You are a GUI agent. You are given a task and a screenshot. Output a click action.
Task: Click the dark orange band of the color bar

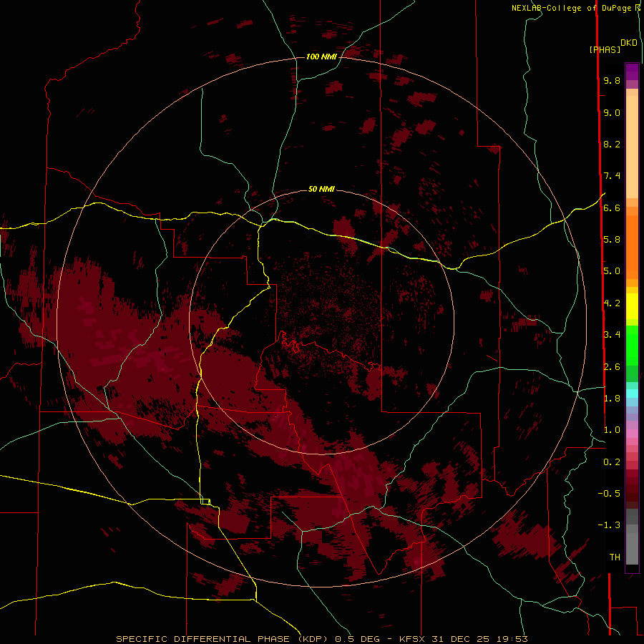[x=632, y=246]
